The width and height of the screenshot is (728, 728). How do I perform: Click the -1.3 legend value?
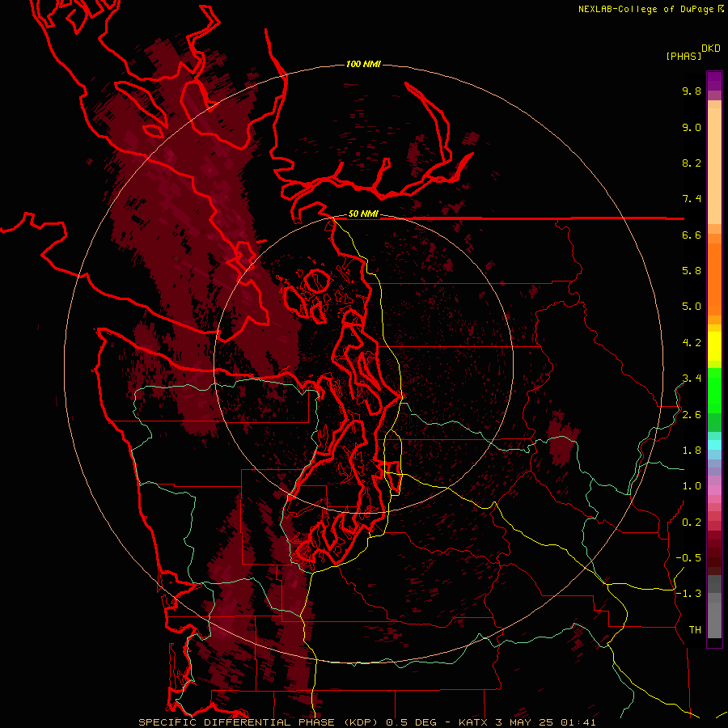point(688,594)
